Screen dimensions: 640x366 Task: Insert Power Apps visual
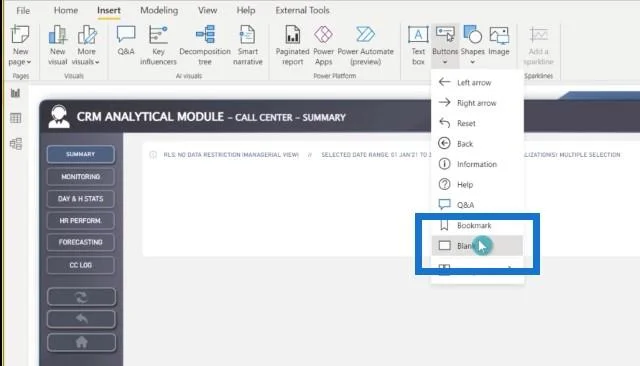(323, 46)
